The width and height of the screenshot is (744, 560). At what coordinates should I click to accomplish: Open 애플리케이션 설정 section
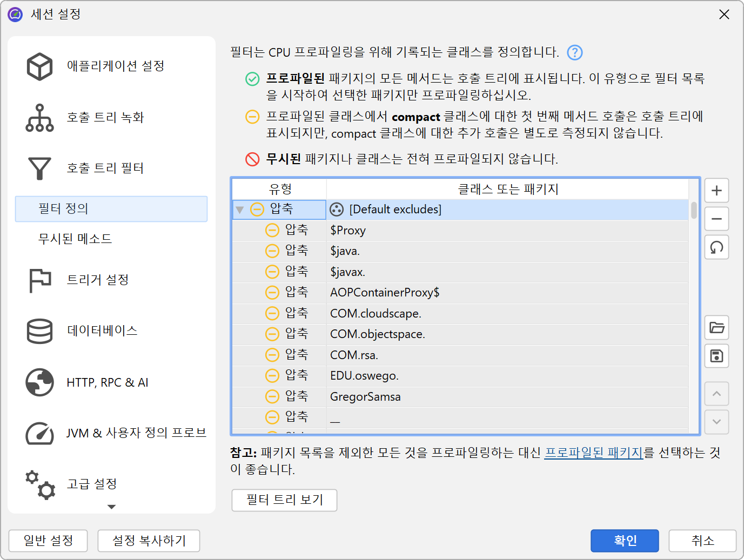pos(115,66)
